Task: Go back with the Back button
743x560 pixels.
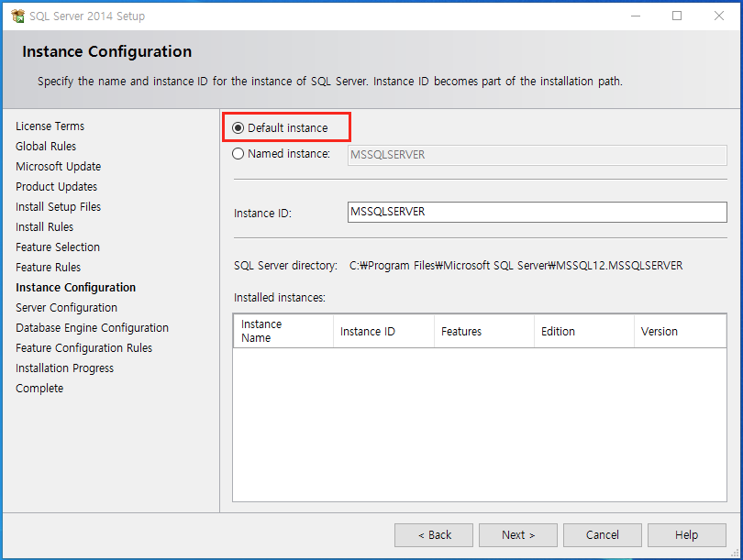Action: pos(434,535)
